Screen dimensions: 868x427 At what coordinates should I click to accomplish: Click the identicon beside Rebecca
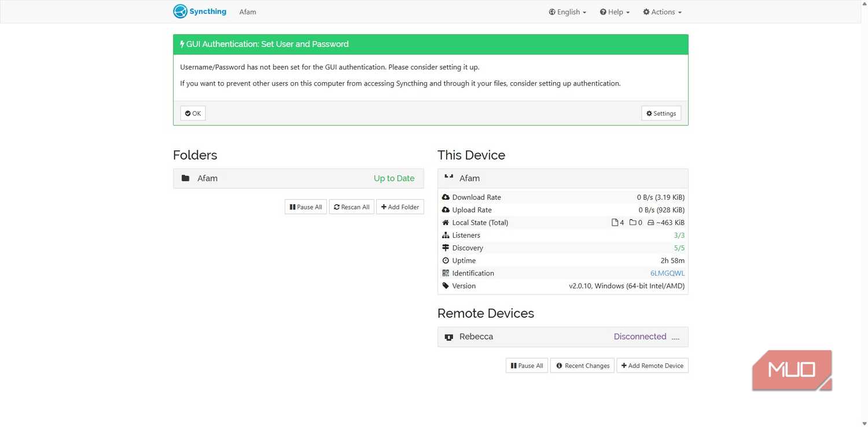point(448,337)
